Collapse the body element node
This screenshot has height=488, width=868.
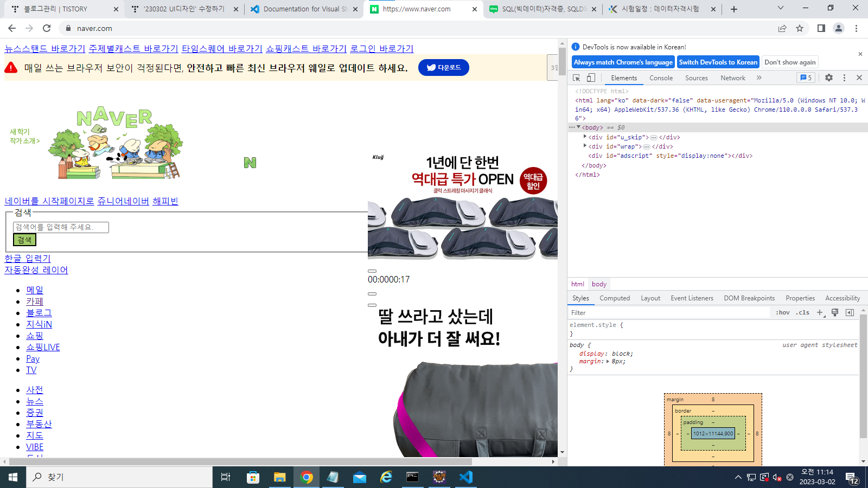pos(578,127)
